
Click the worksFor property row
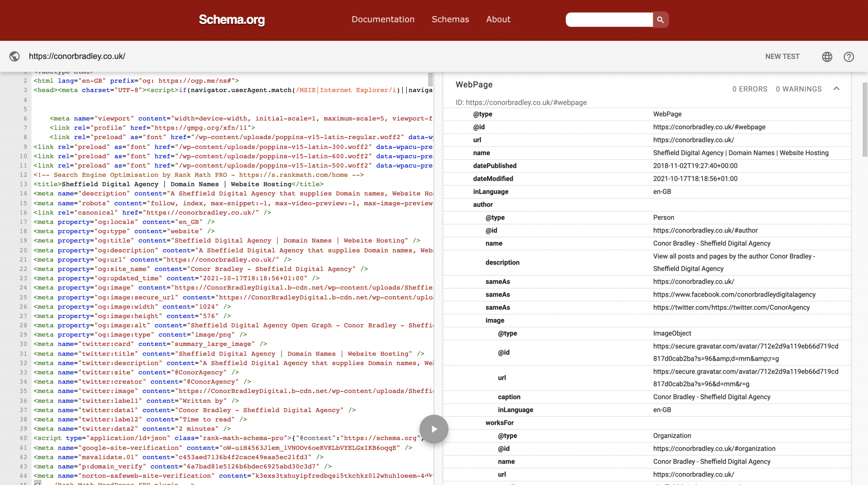click(647, 423)
